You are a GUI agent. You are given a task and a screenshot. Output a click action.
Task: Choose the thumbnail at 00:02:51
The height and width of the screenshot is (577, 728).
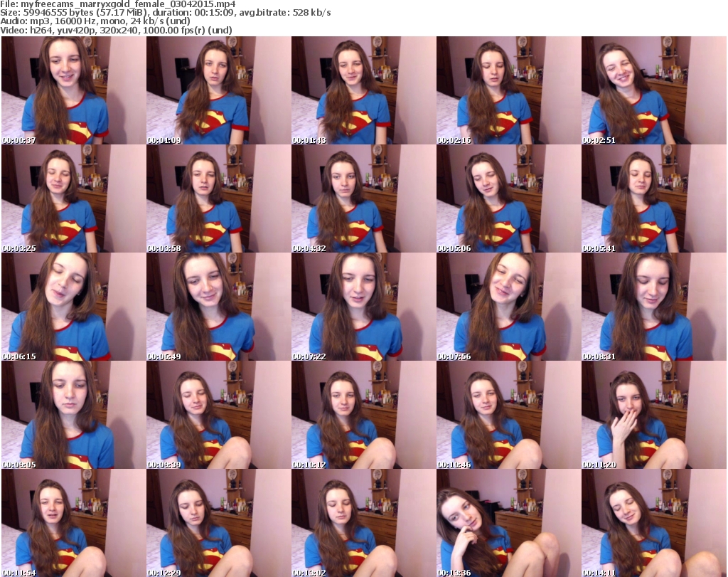click(x=654, y=90)
